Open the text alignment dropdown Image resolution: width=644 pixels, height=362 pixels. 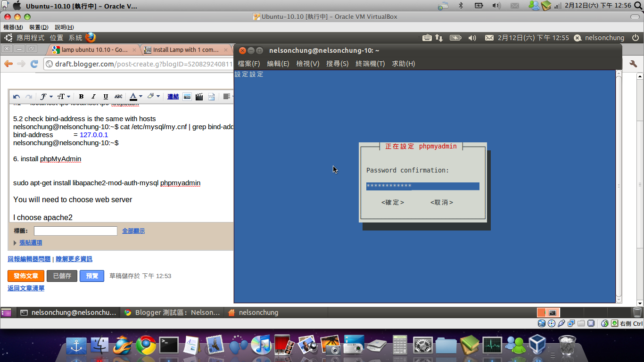[x=228, y=96]
